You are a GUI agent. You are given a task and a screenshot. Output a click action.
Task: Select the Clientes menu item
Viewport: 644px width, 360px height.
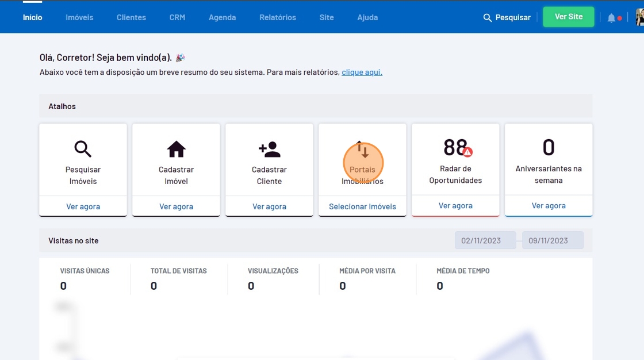point(131,17)
